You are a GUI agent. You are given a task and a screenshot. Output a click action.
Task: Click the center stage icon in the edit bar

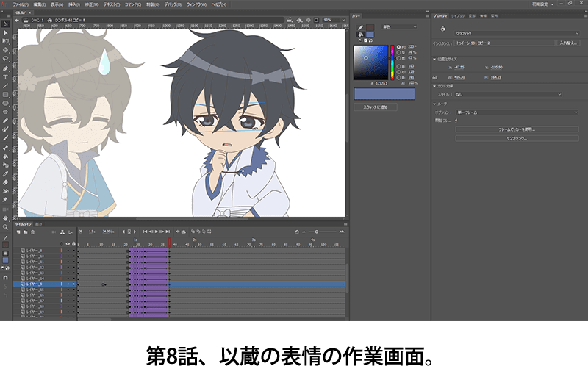308,20
